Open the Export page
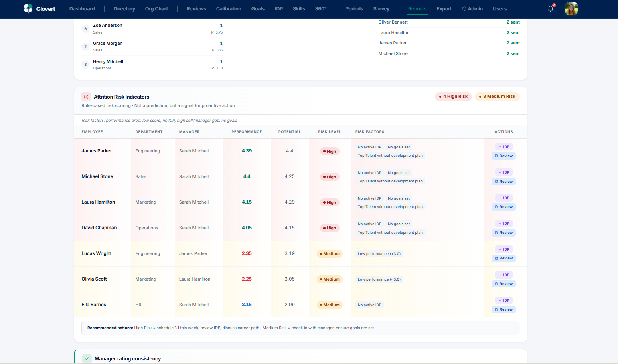 444,9
